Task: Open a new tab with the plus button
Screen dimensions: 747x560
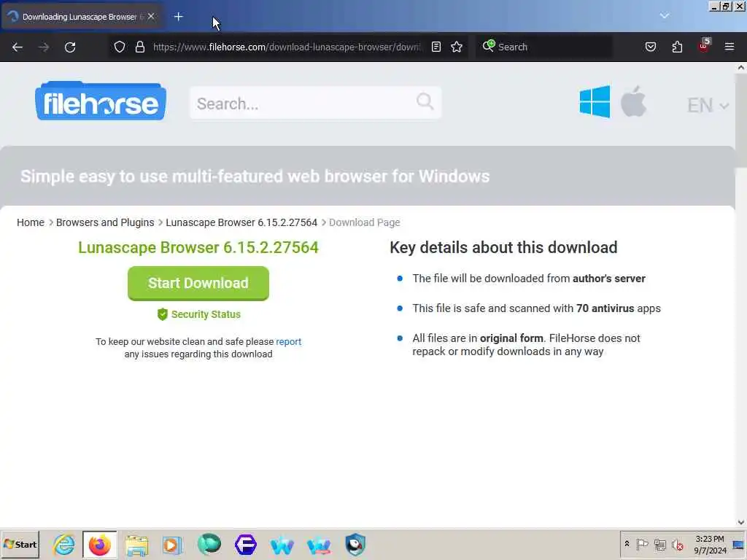Action: tap(178, 17)
